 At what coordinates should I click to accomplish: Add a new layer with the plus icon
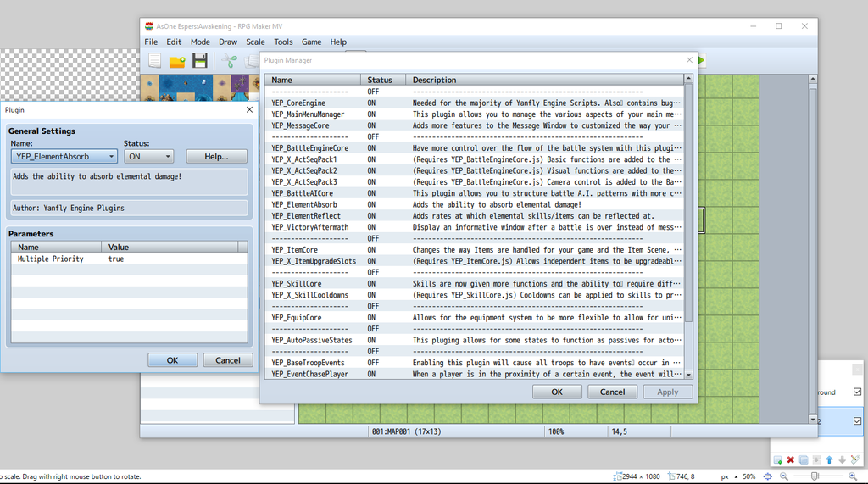click(777, 460)
